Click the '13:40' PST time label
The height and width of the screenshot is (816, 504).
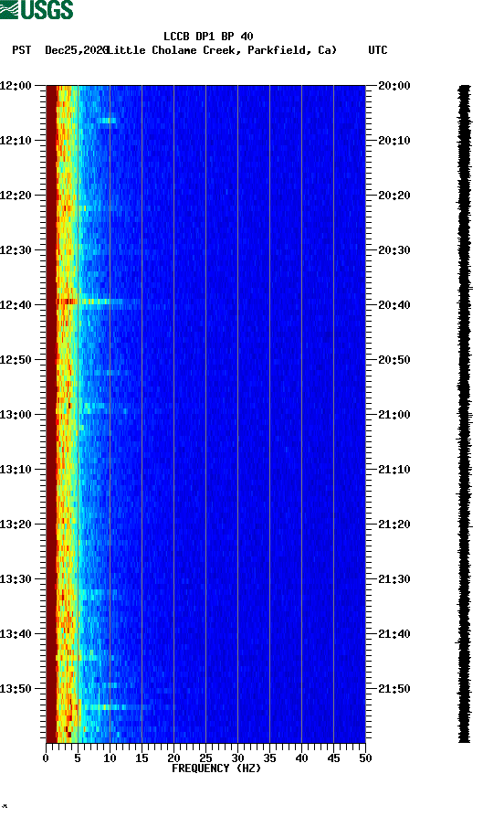click(x=16, y=634)
